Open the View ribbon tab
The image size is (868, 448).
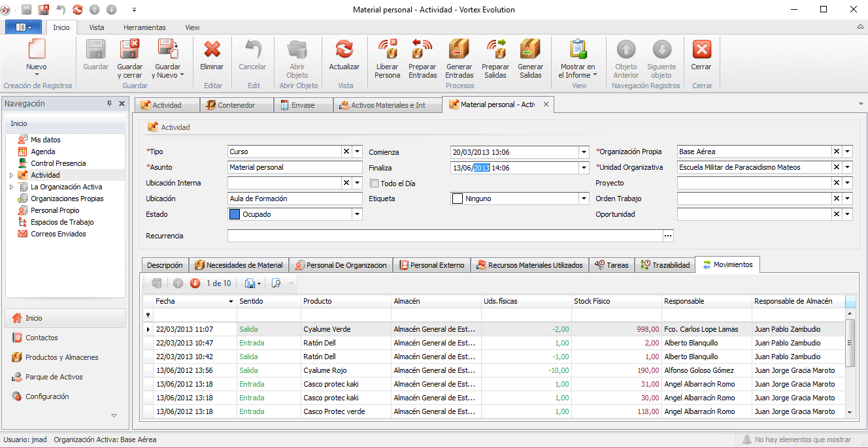192,27
